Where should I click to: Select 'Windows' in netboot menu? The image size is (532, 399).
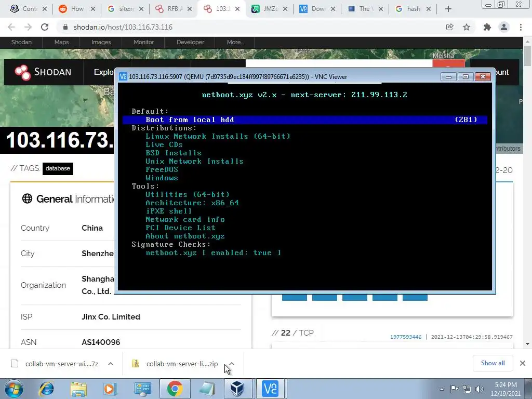(162, 178)
